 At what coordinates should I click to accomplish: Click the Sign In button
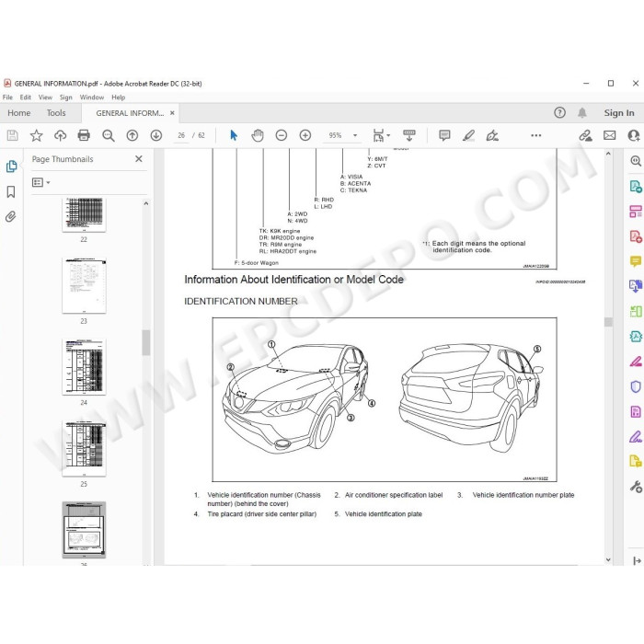pyautogui.click(x=619, y=112)
